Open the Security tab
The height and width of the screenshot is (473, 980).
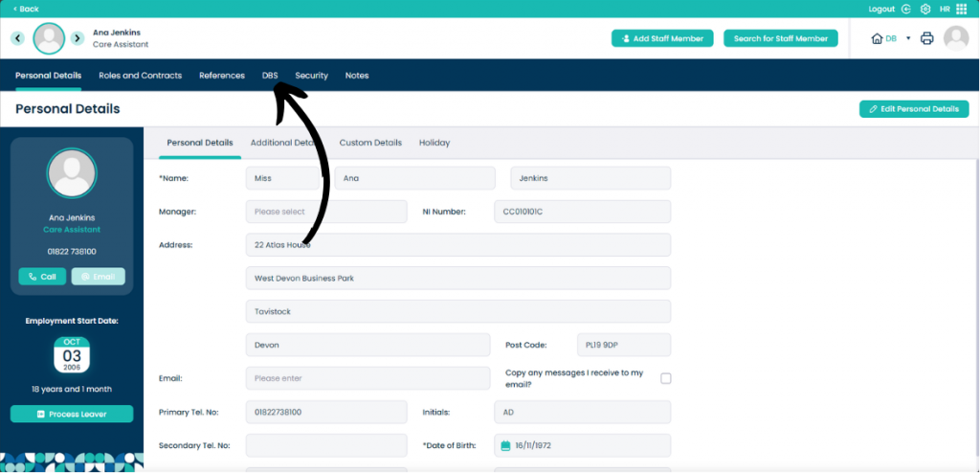pyautogui.click(x=311, y=75)
